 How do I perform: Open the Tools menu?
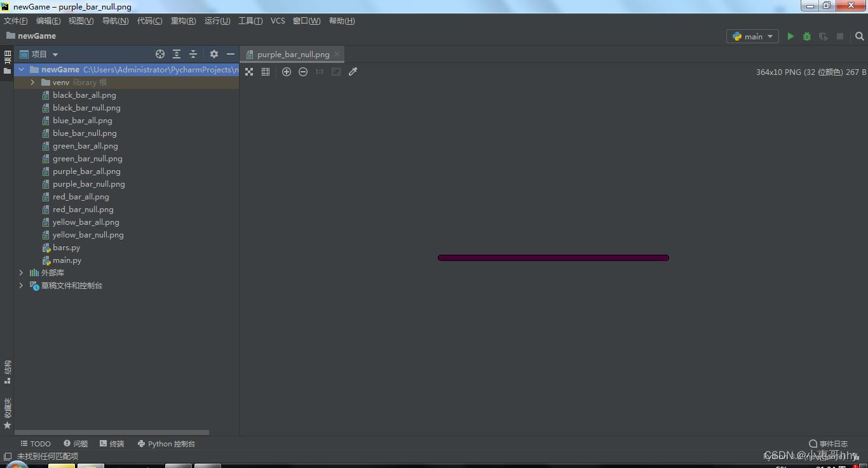(250, 21)
